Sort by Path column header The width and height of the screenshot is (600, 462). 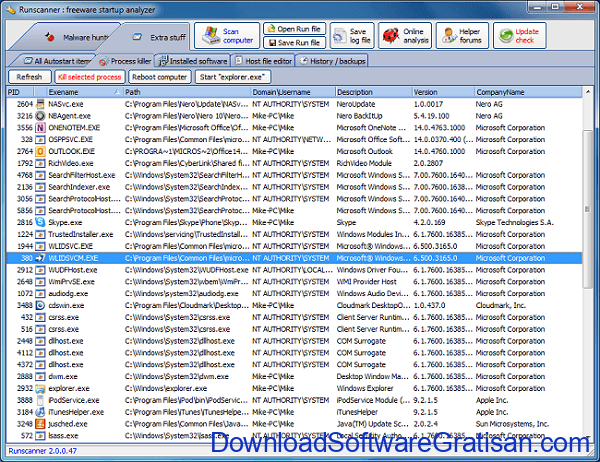coord(187,92)
